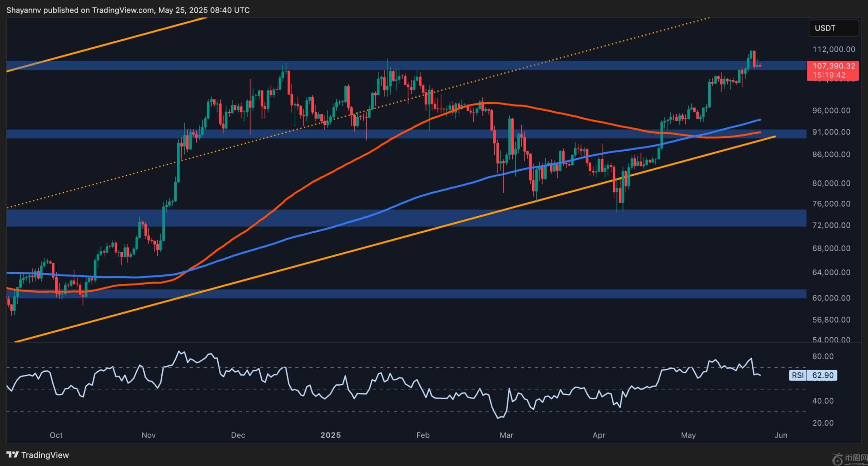The image size is (868, 466).
Task: Click the May label on time axis
Action: pos(688,435)
